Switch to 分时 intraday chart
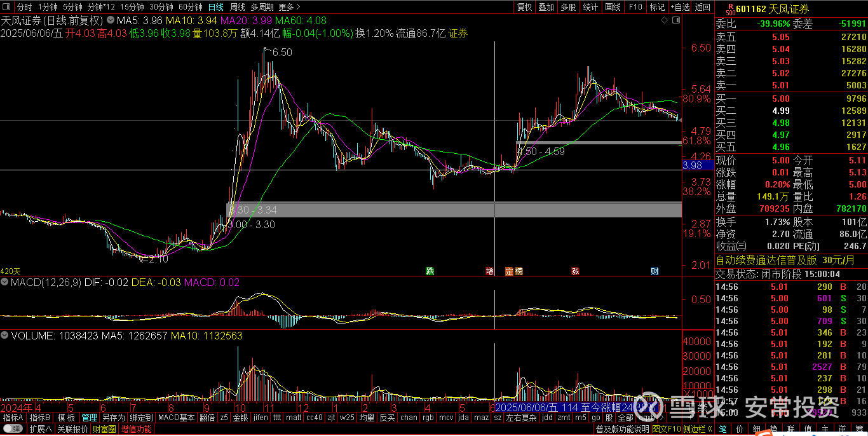868x436 pixels. pos(24,7)
